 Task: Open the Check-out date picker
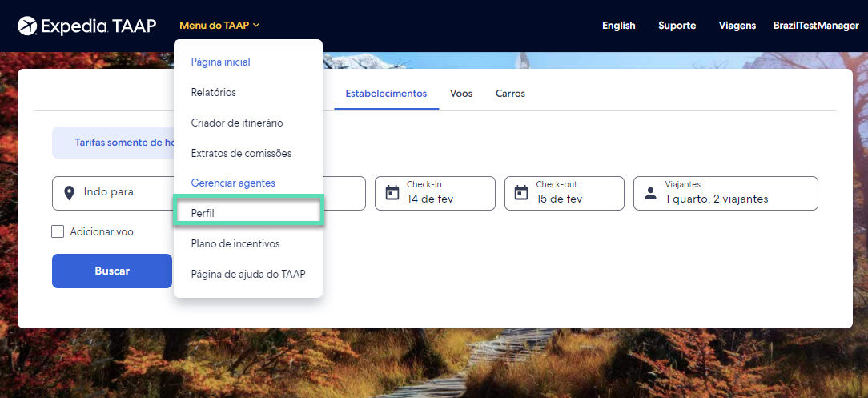point(564,193)
